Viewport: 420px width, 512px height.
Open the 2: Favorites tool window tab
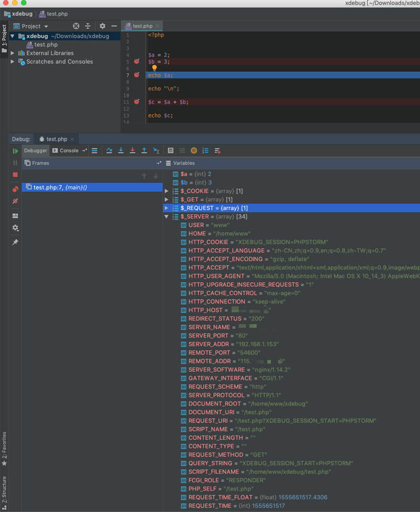click(4, 448)
